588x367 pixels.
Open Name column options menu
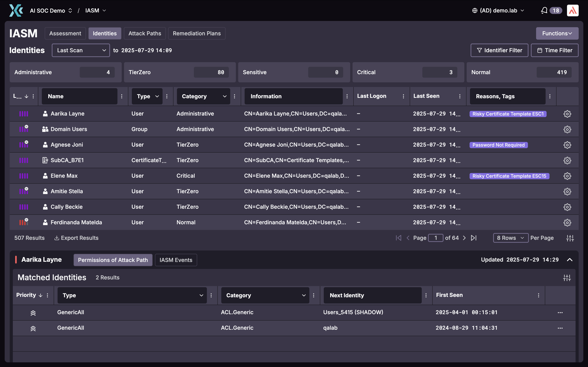(x=122, y=96)
